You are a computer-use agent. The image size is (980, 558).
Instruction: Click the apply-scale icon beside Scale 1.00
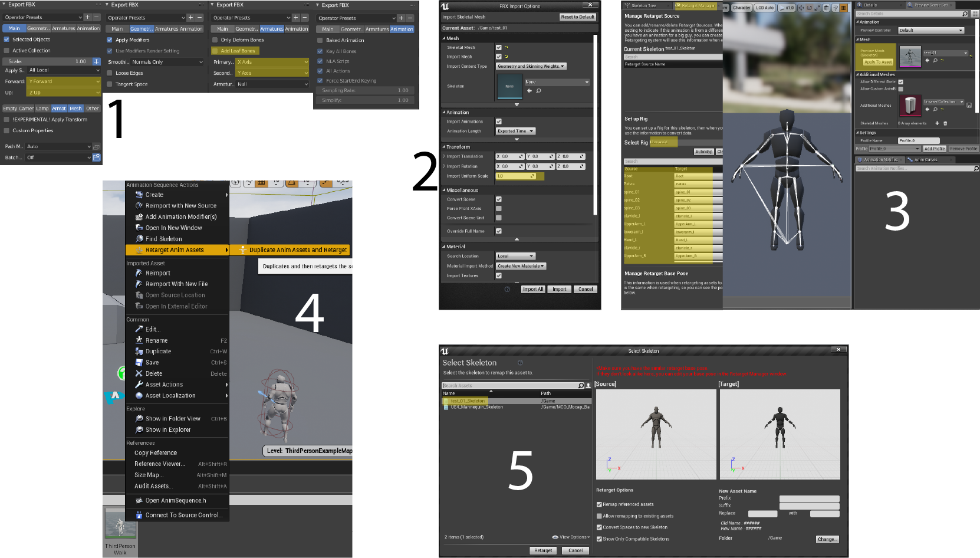point(96,61)
